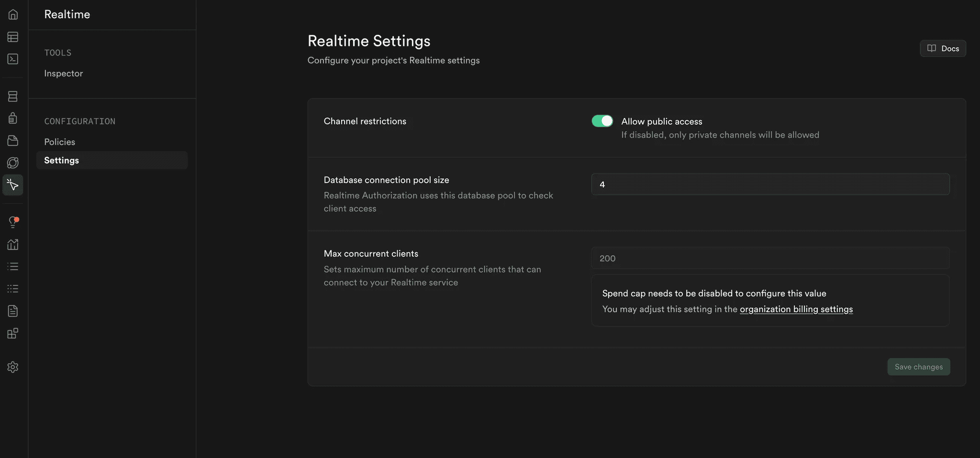980x458 pixels.
Task: Open the Database icon in sidebar
Action: point(13,96)
